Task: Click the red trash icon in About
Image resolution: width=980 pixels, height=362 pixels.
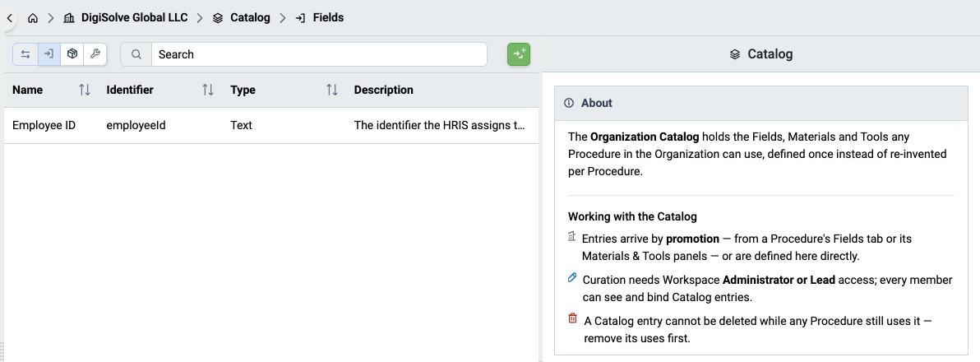Action: tap(572, 319)
